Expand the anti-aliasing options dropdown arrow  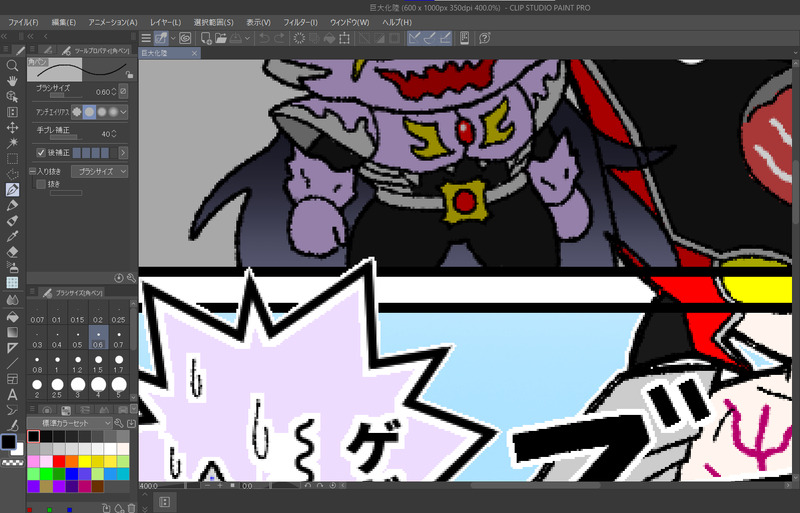tap(123, 112)
